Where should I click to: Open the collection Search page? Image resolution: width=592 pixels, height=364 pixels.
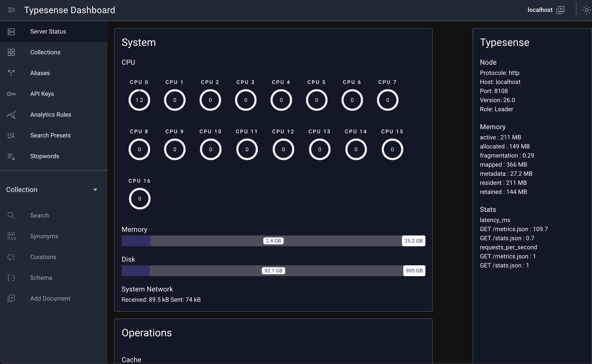coord(53,216)
